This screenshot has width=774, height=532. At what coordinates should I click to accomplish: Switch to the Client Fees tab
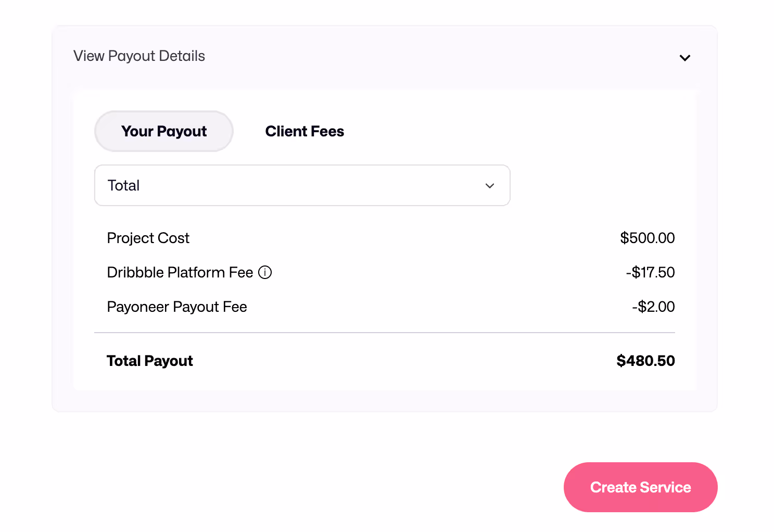tap(304, 131)
